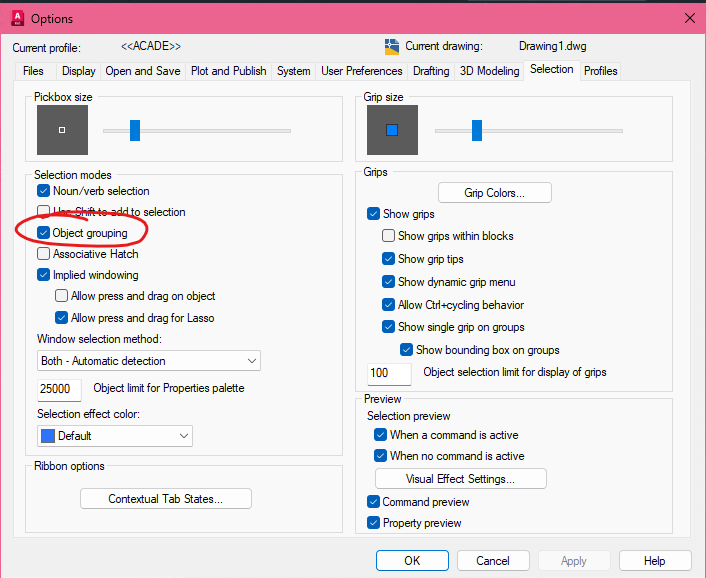Click the Cancel button
Image resolution: width=706 pixels, height=578 pixels.
493,561
